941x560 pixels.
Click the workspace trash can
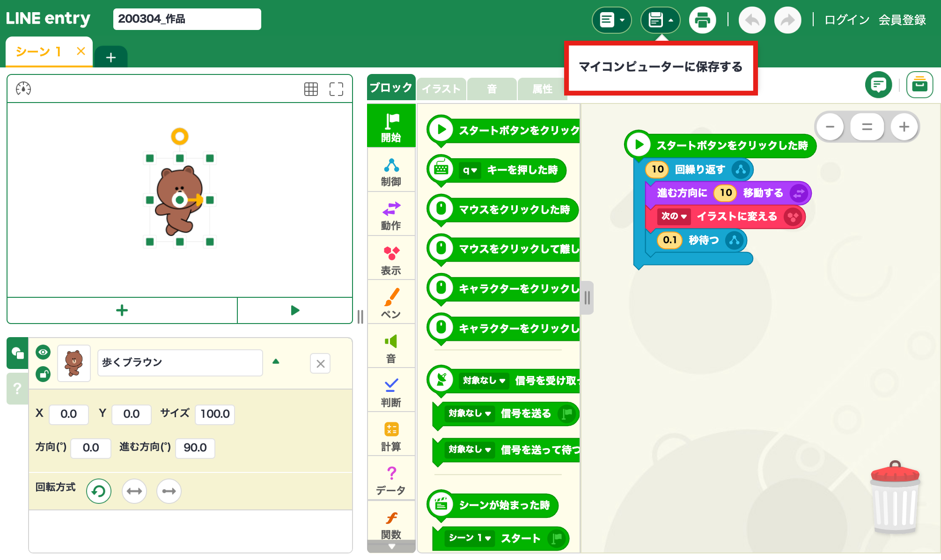point(895,497)
